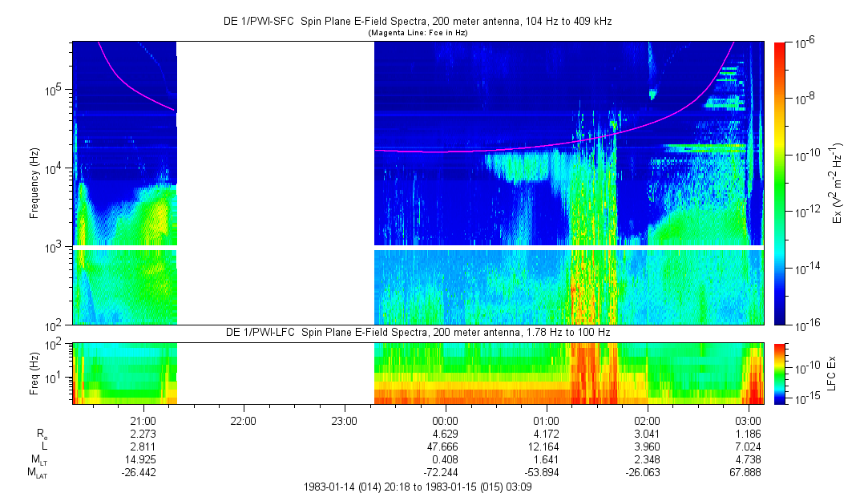The height and width of the screenshot is (497, 868).
Task: Click the date range caption at bottom
Action: [x=418, y=487]
